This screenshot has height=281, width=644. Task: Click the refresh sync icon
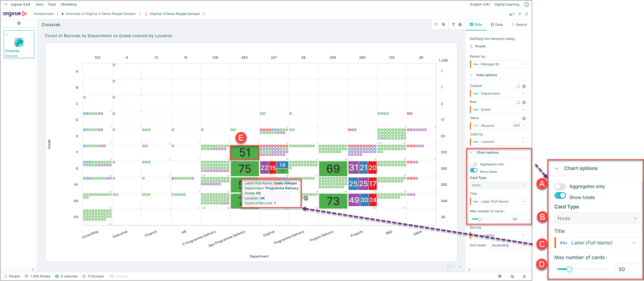pos(527,14)
